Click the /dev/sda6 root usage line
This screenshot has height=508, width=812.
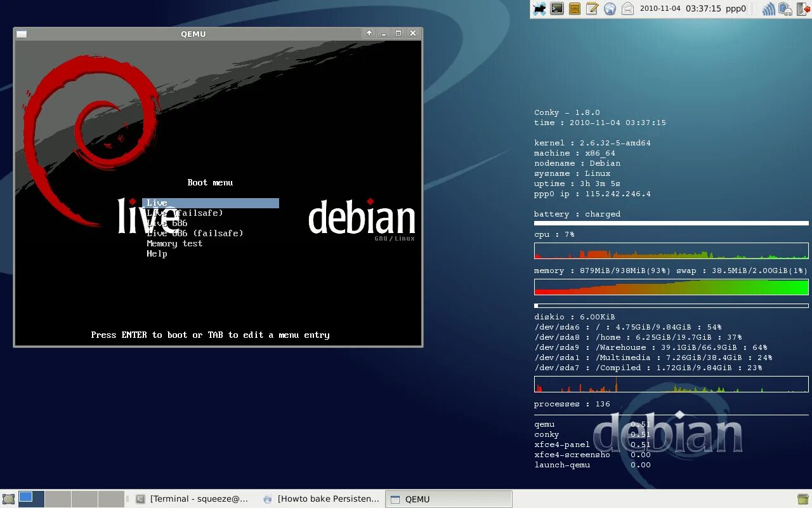[628, 327]
